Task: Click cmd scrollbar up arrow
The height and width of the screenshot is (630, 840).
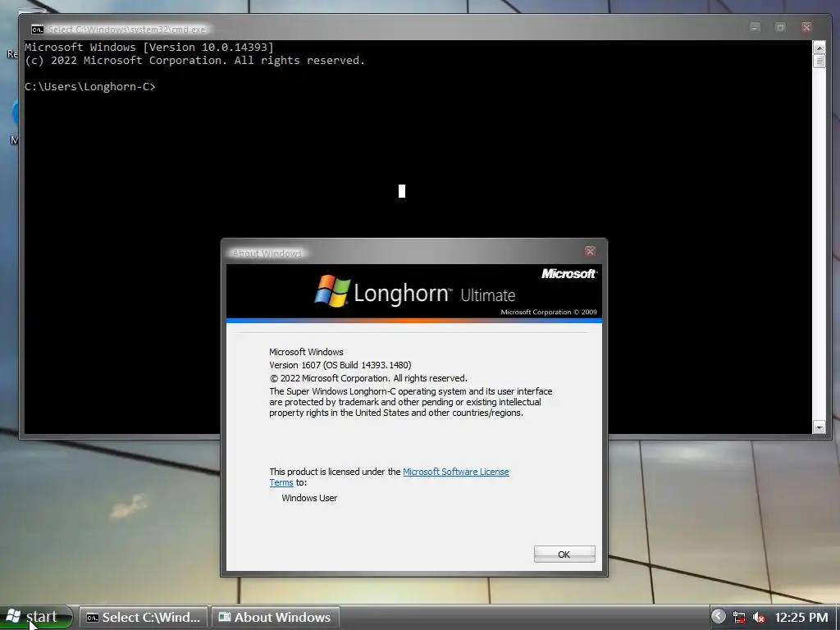Action: tap(819, 47)
